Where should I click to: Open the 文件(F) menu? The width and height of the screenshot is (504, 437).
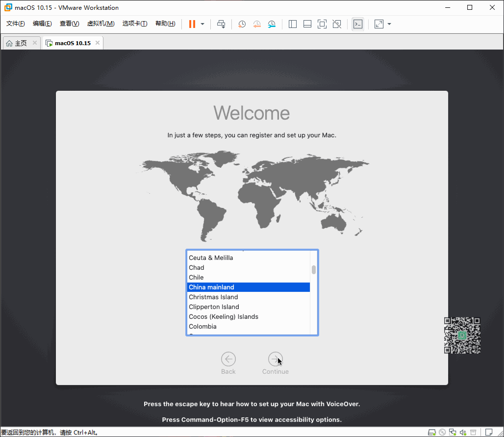pos(15,24)
